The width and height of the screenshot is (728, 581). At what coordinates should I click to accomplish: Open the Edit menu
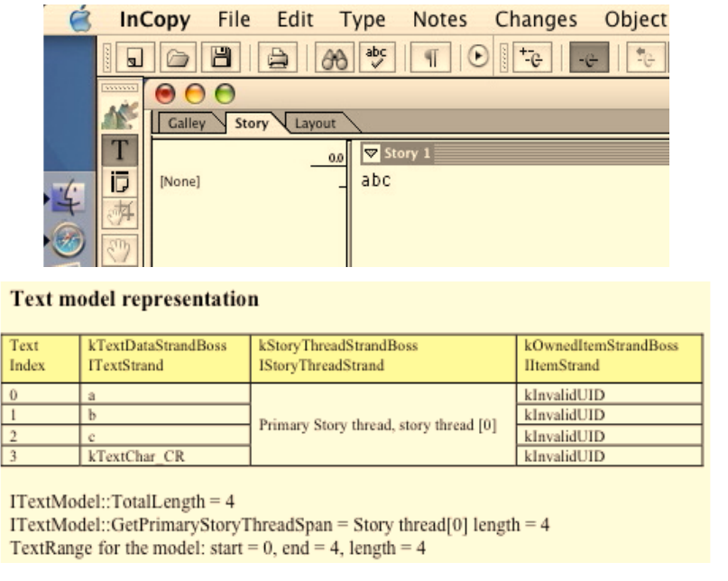295,20
